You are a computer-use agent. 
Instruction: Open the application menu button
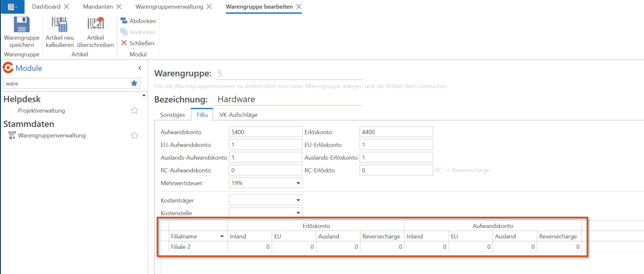coord(12,7)
